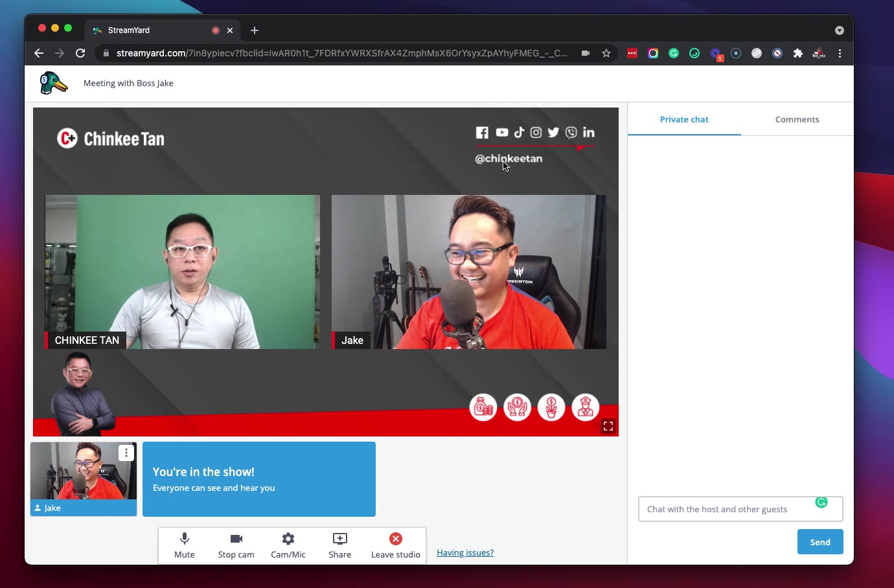Open the three-dot menu on Jake's thumbnail

point(126,453)
